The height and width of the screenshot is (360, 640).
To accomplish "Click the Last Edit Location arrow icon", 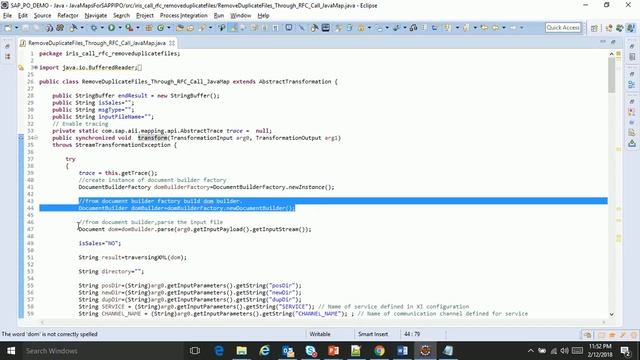I will (484, 28).
